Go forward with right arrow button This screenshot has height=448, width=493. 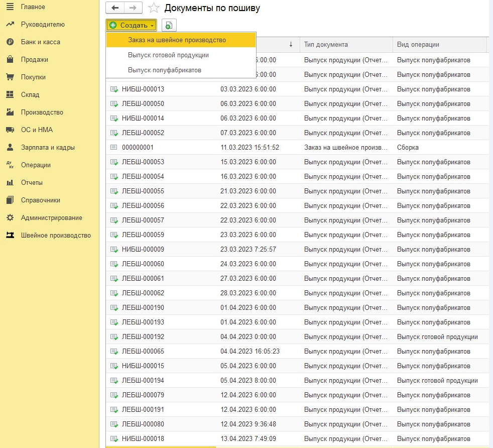tap(134, 8)
